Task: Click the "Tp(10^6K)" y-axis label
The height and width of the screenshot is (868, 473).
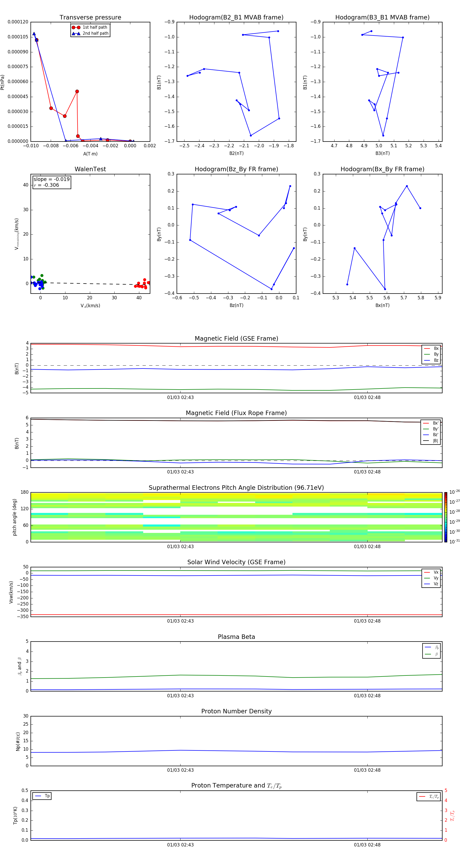Action: tap(15, 815)
